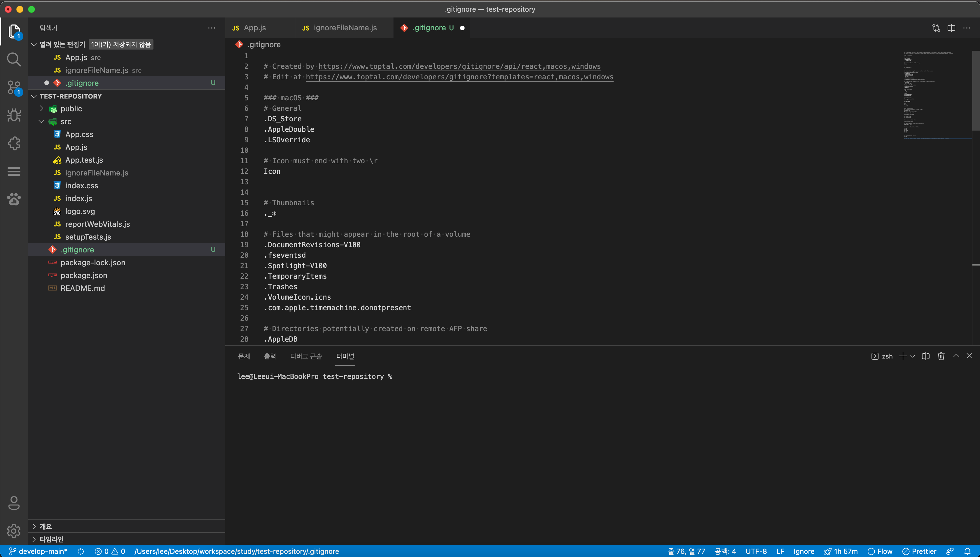Open the Source Control view
980x557 pixels.
tap(14, 87)
